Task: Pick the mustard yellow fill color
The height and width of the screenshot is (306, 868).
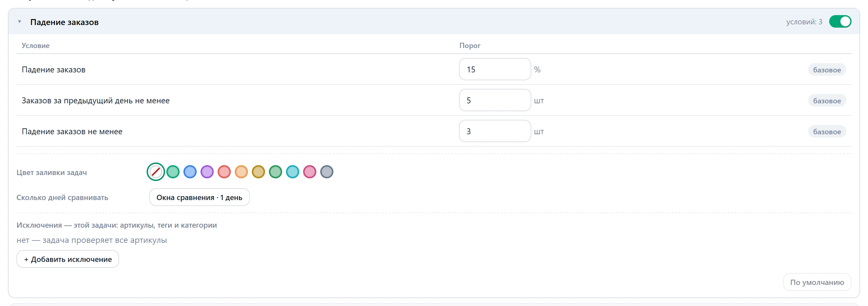Action: coord(258,172)
